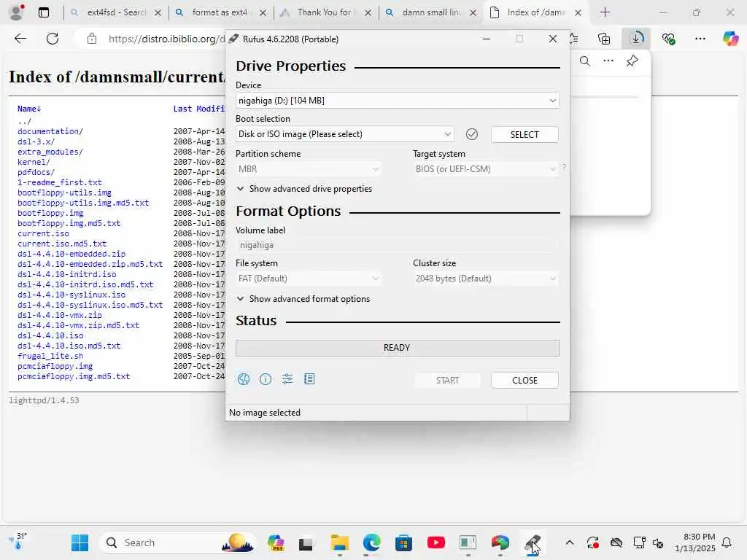Open the Device dropdown showing nigahiga (D:)

coord(398,101)
